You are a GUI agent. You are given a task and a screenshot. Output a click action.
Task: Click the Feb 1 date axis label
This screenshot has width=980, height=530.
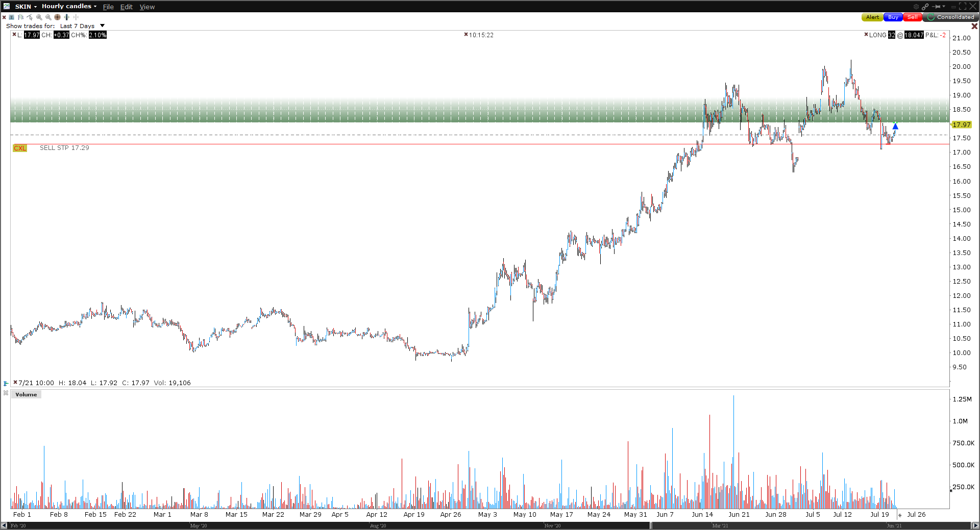(22, 514)
